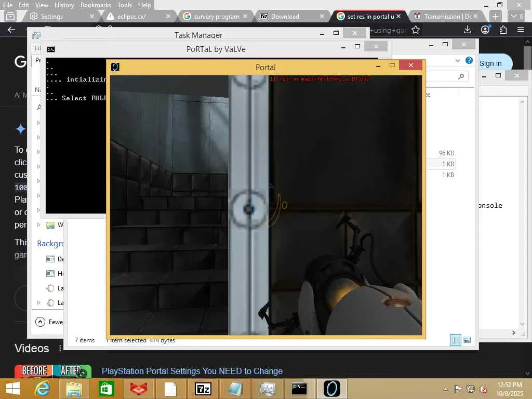Click the 7 items status text in Explorer
Image resolution: width=532 pixels, height=399 pixels.
(85, 340)
